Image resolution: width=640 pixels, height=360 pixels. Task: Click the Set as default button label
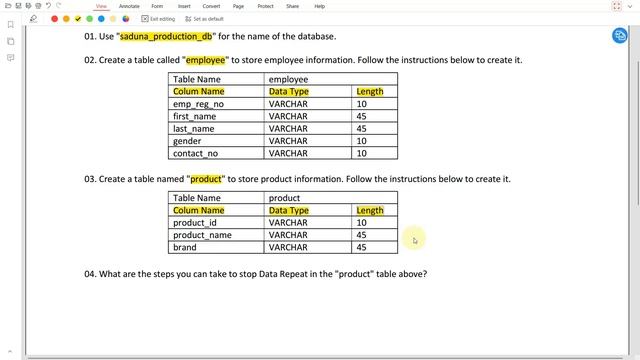[208, 19]
